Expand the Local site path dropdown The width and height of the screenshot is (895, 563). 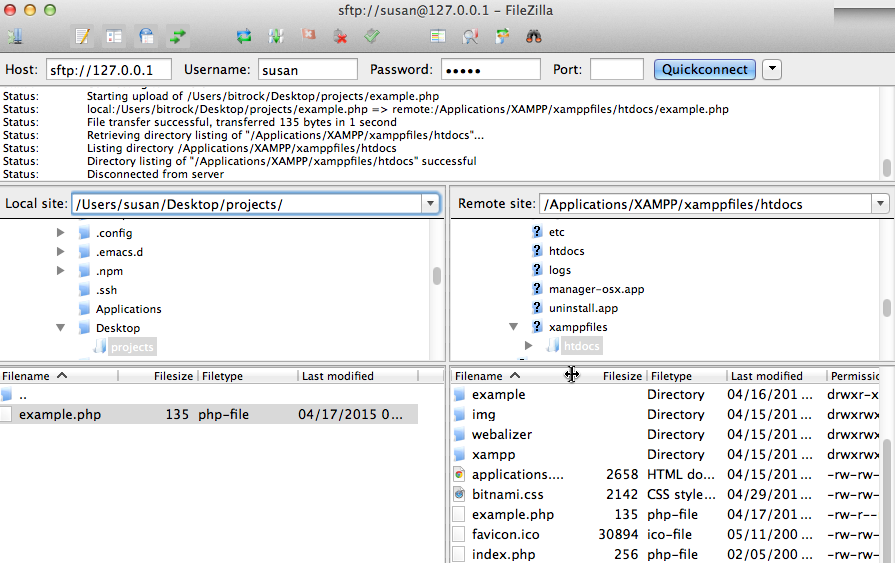tap(430, 204)
